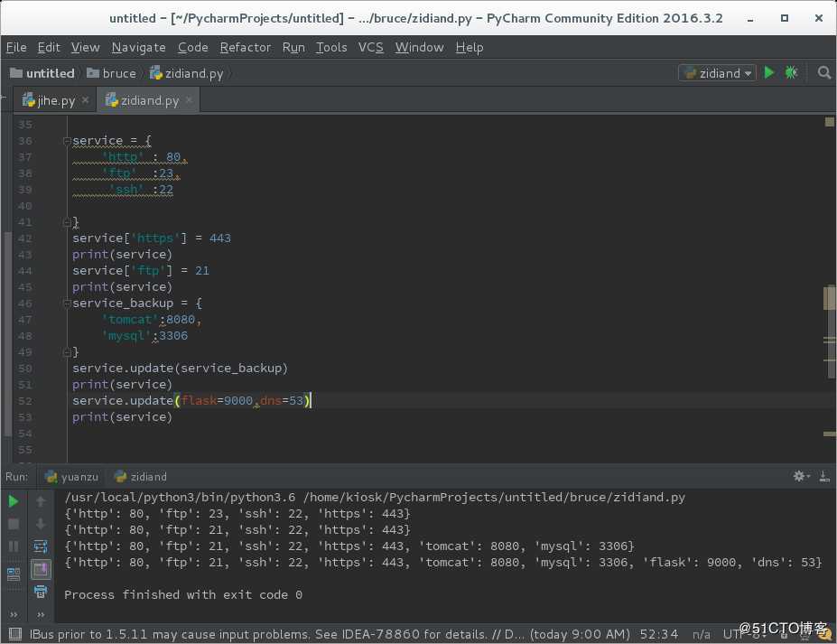Image resolution: width=837 pixels, height=644 pixels.
Task: Hide Run panel with pin icon
Action: (824, 476)
